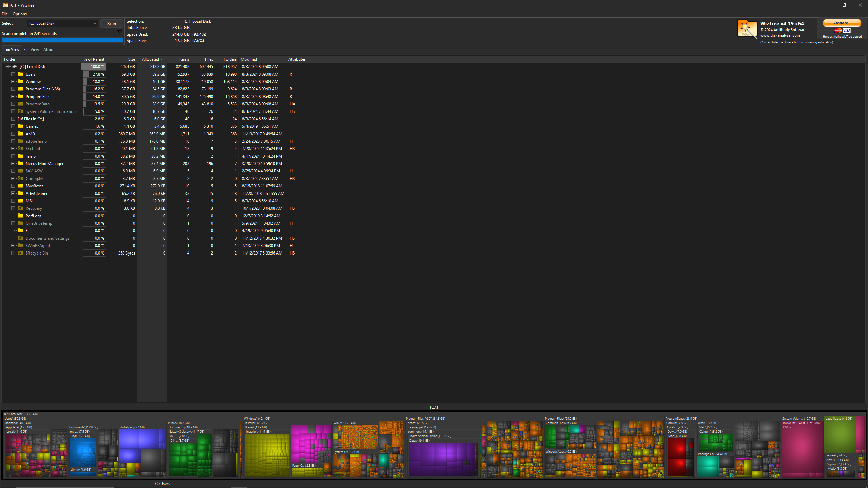Click the yellow Windows Installer treemap block

point(267,455)
